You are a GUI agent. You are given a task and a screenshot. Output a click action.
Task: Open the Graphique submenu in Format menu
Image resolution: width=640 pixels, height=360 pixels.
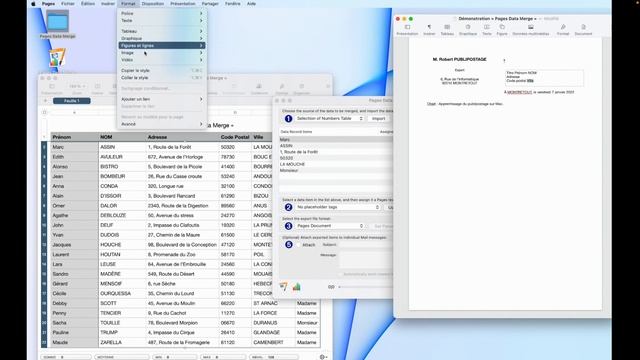(x=162, y=38)
